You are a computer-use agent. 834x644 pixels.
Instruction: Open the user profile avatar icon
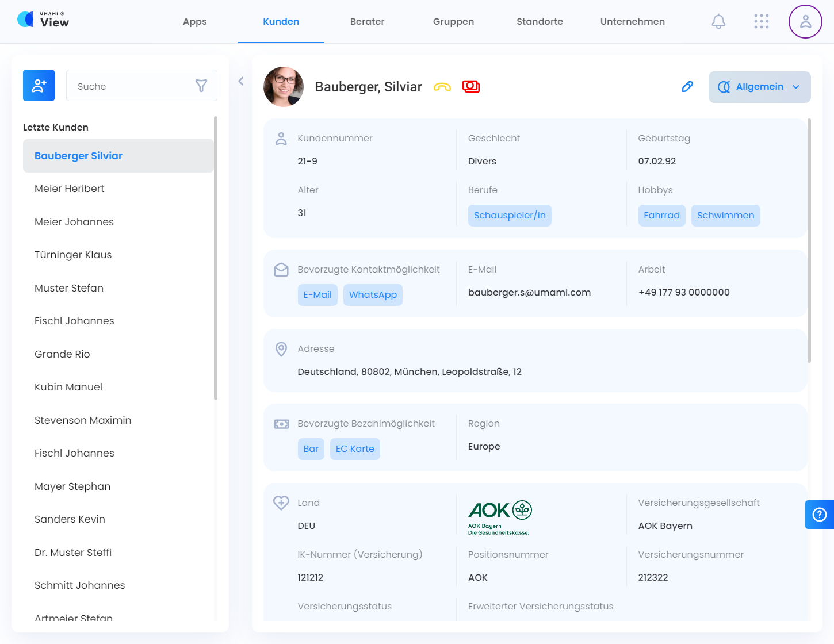[x=805, y=22]
